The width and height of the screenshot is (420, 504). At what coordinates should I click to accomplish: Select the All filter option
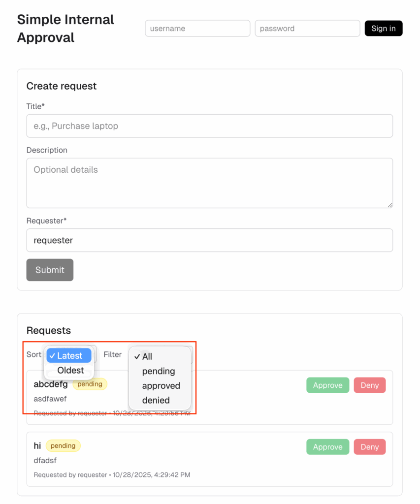(147, 356)
